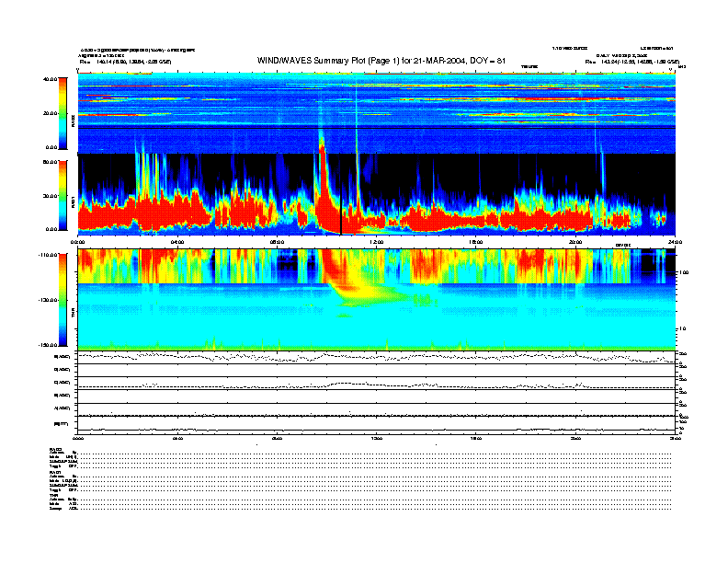Click the 00:00 tick under RAD1 panel
Viewport: 728px width, 563px height.
[x=78, y=242]
